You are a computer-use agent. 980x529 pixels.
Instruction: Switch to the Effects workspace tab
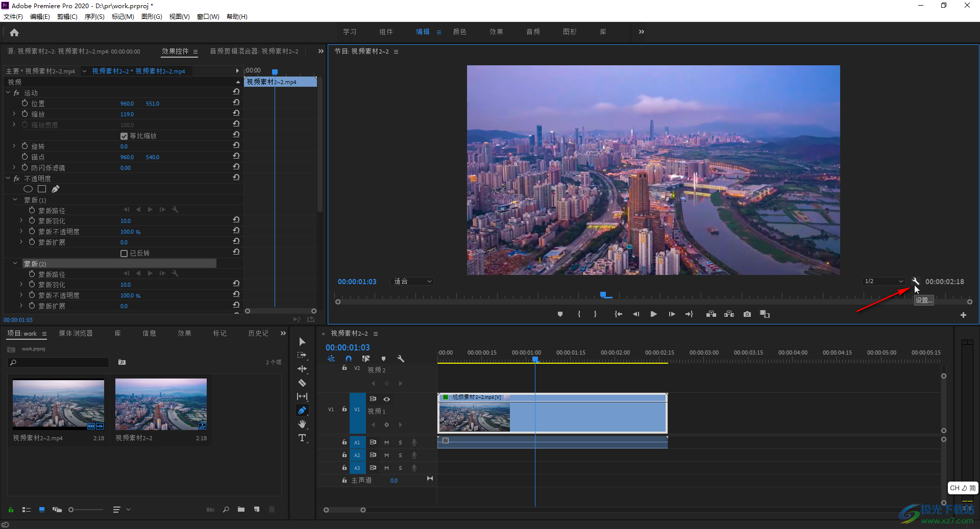[x=497, y=32]
